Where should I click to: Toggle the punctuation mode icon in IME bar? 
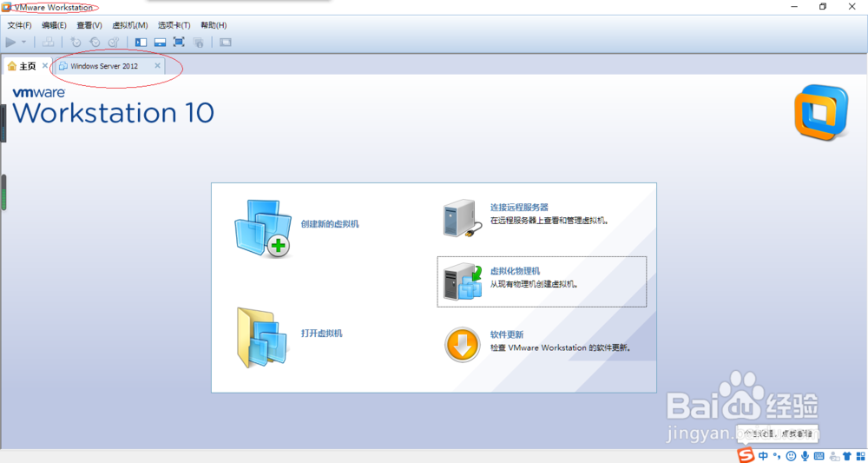click(777, 456)
